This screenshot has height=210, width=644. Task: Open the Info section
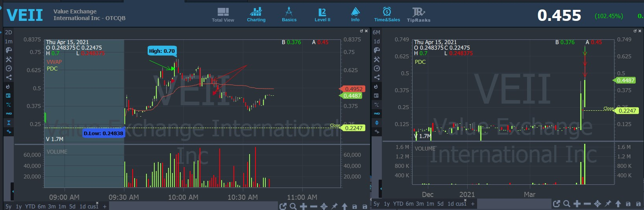click(x=355, y=15)
